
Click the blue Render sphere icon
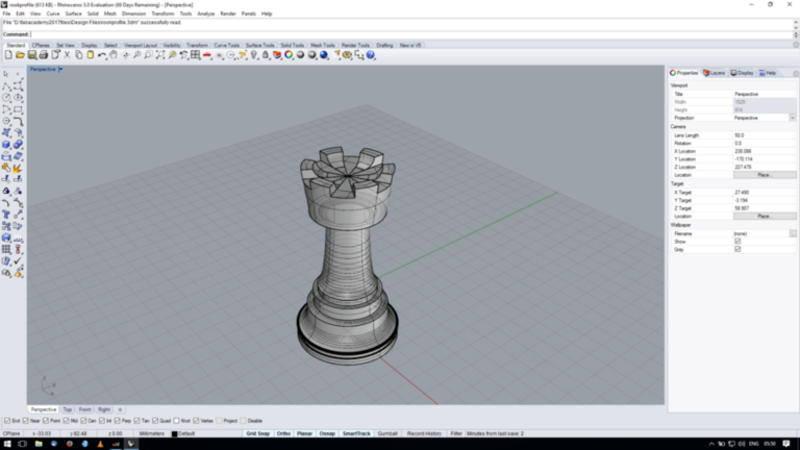(324, 55)
